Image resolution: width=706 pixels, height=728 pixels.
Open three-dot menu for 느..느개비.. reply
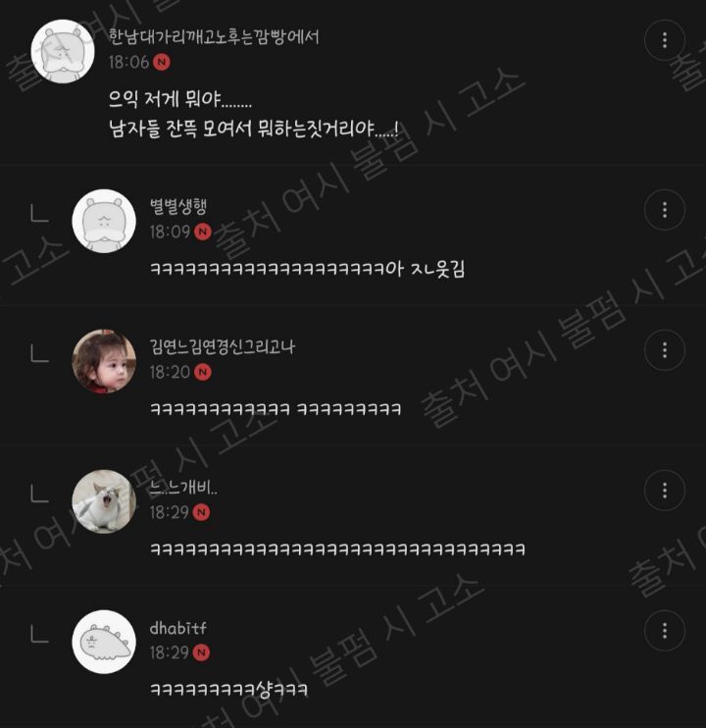click(664, 491)
